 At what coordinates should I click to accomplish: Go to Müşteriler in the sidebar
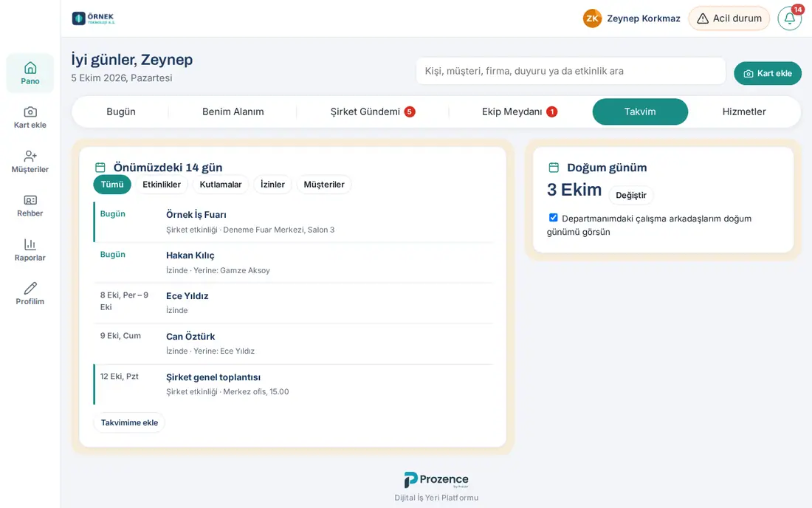pyautogui.click(x=30, y=162)
